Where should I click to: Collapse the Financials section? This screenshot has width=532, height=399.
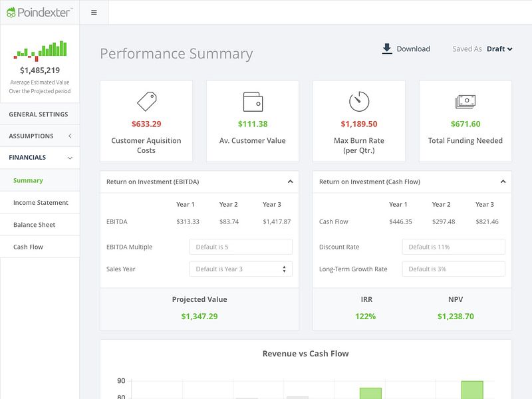tap(68, 158)
